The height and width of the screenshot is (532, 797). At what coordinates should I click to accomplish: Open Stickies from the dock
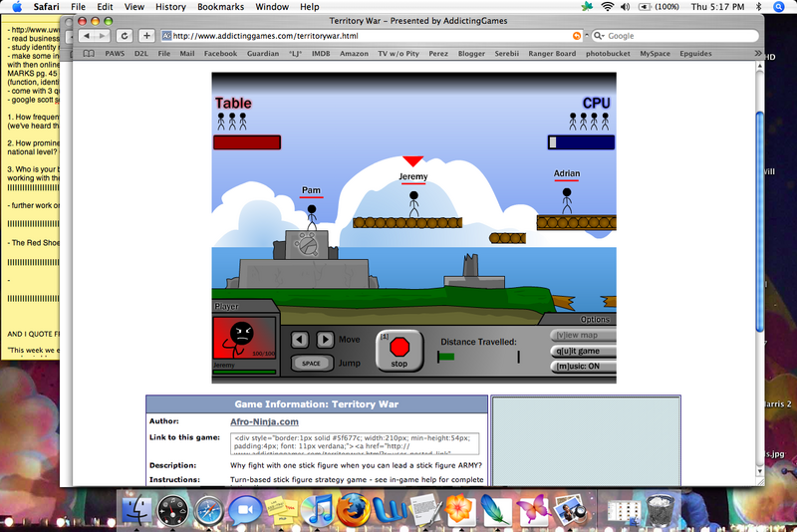[282, 511]
